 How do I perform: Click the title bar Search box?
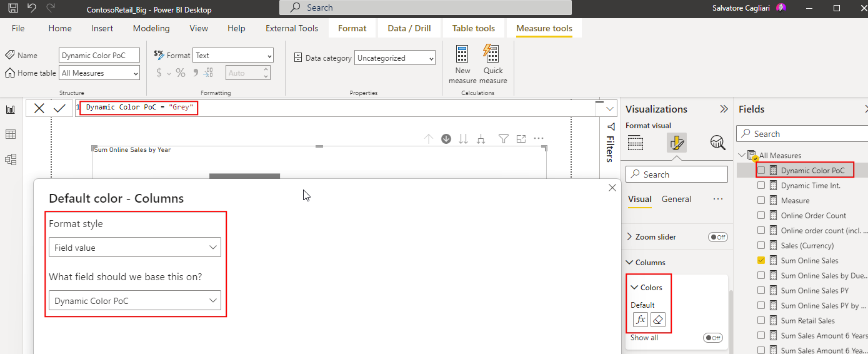[x=426, y=8]
